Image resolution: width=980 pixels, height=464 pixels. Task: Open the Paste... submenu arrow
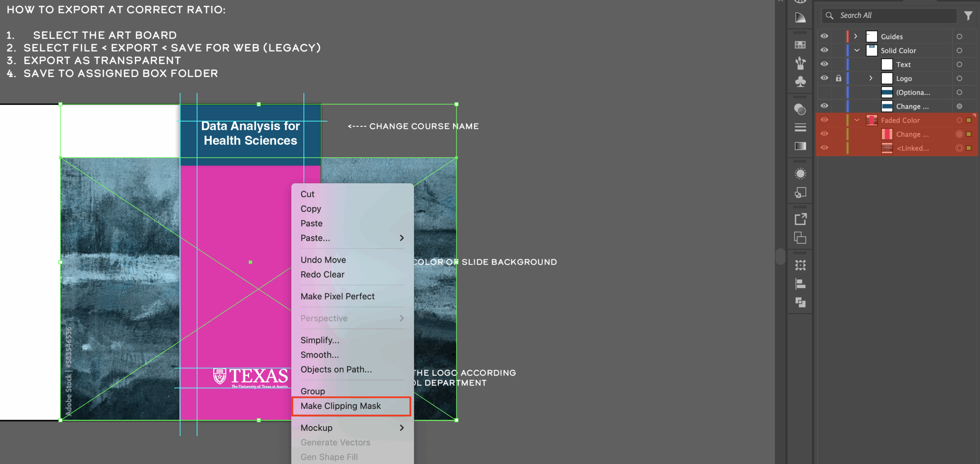(402, 238)
